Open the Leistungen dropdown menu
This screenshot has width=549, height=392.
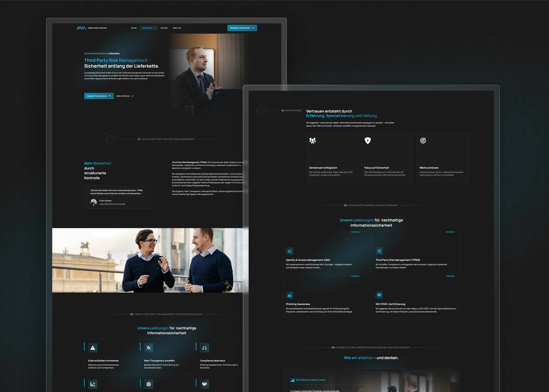[149, 28]
